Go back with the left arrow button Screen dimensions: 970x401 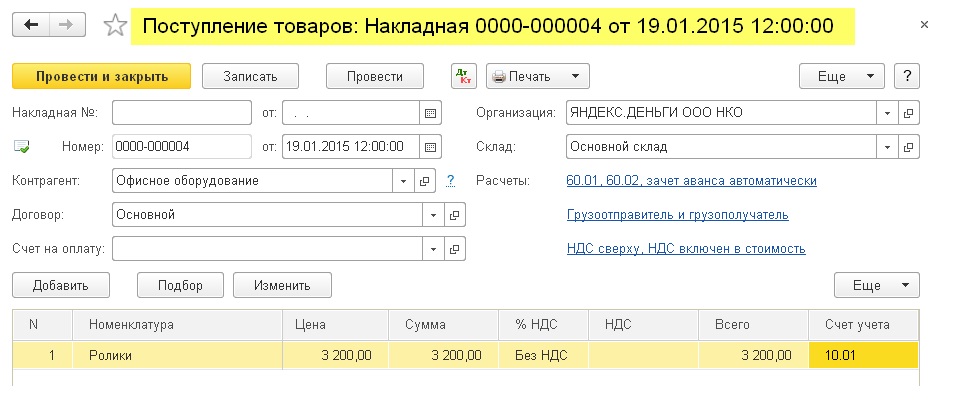click(x=30, y=25)
